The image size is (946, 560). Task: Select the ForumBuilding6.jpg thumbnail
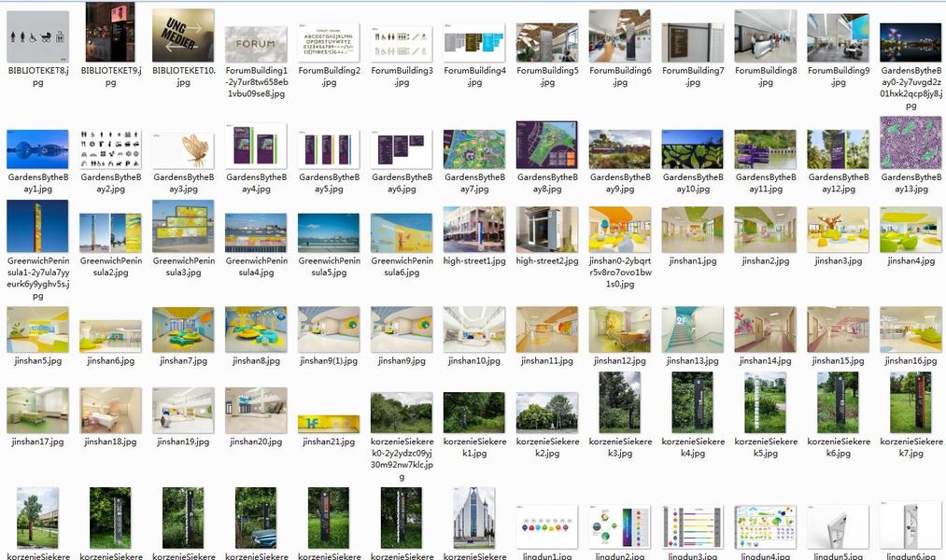pyautogui.click(x=620, y=36)
